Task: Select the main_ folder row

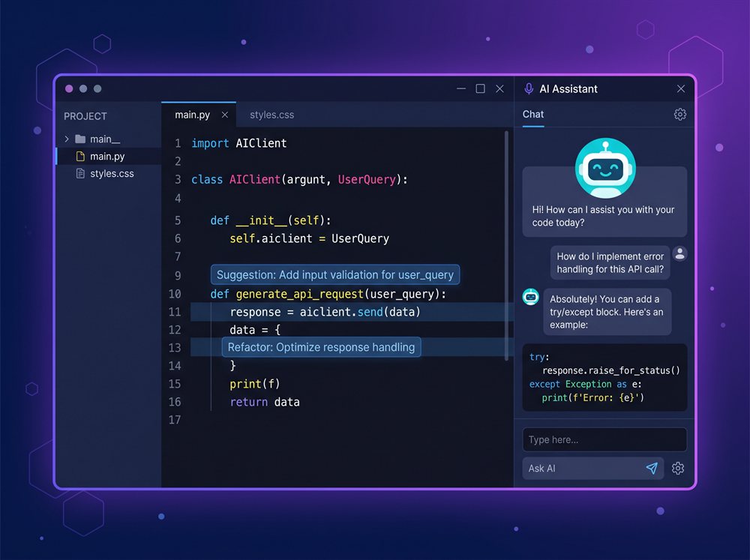Action: point(108,139)
